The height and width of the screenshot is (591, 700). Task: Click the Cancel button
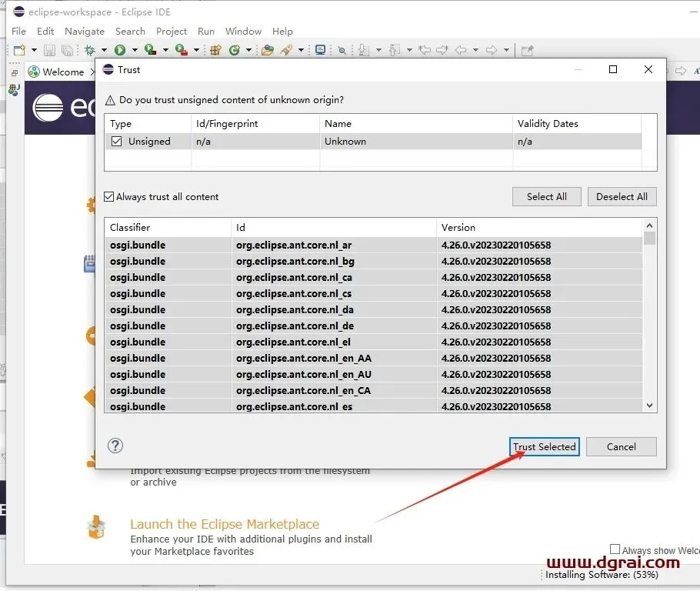[621, 446]
